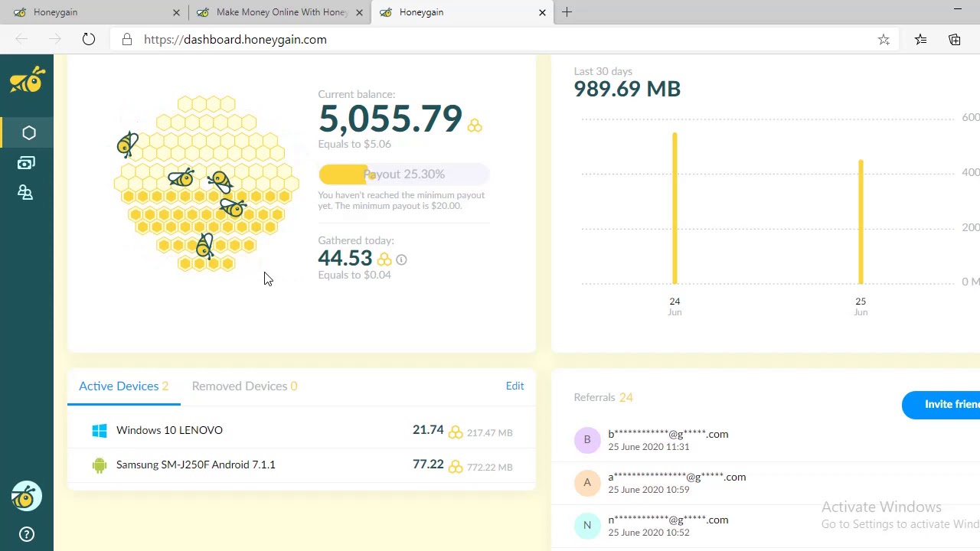The width and height of the screenshot is (980, 551).
Task: Click info icon next to Gathered today
Action: point(401,260)
